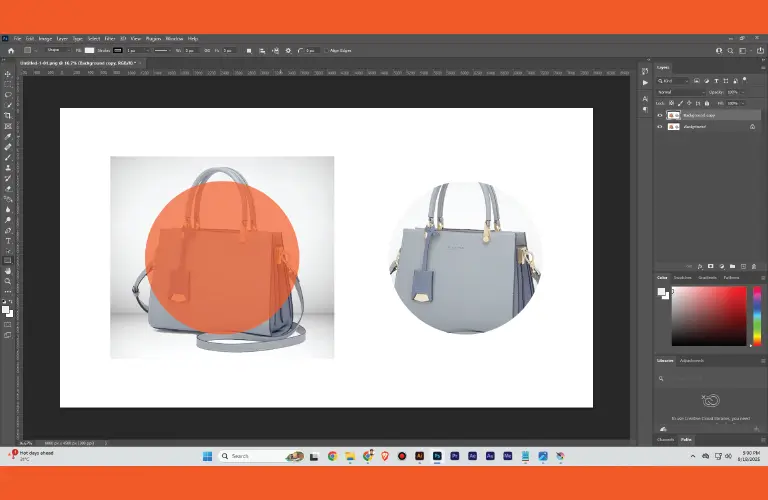768x500 pixels.
Task: Select the Hand tool
Action: (x=8, y=270)
